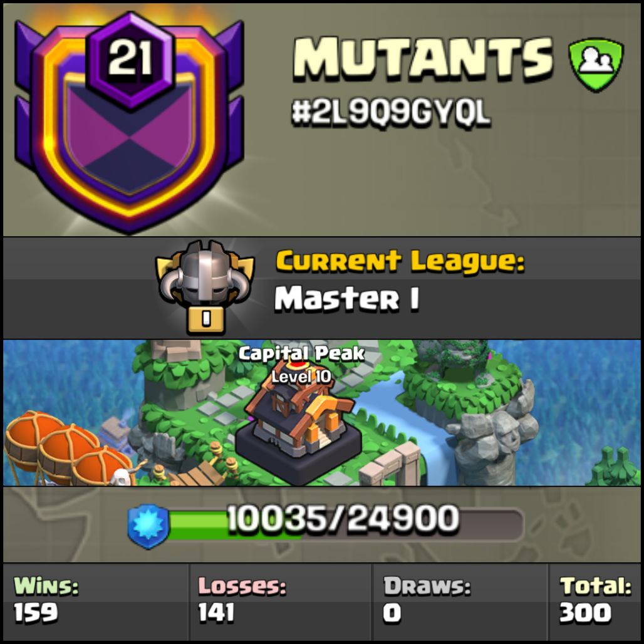Select the Total 300 stat cell
The width and height of the screenshot is (644, 644).
coord(595,601)
